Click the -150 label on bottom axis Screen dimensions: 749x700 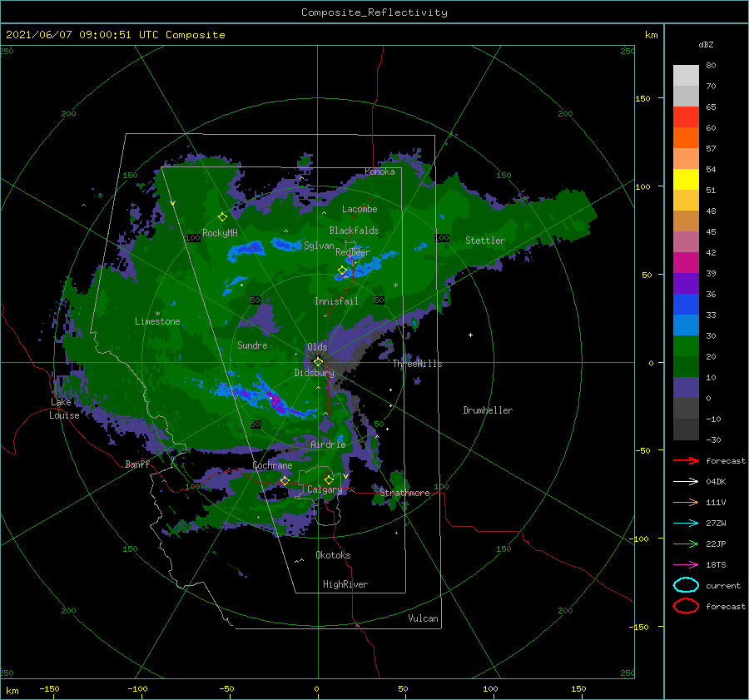pos(49,688)
